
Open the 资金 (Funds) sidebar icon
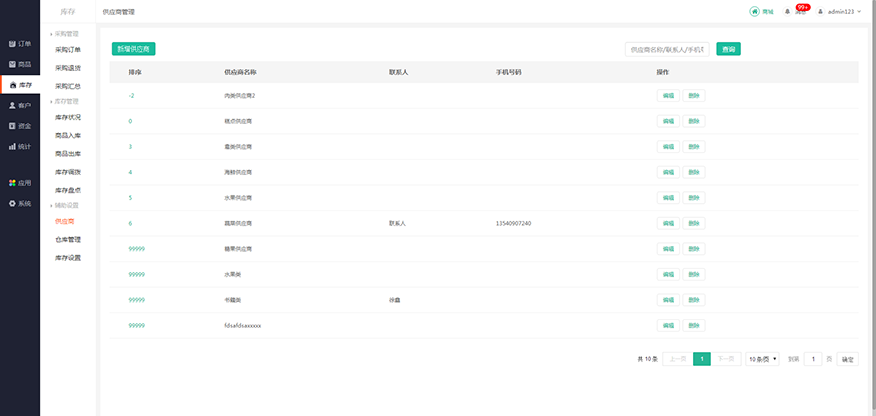[x=13, y=126]
